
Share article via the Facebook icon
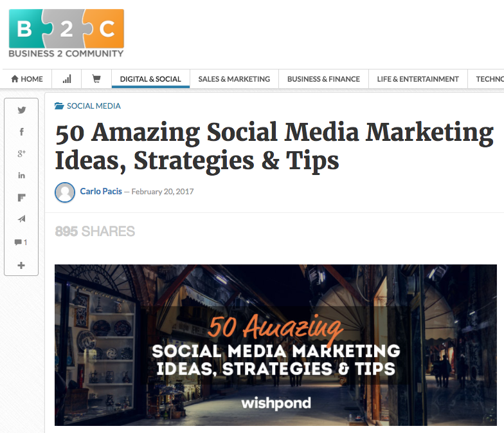click(x=22, y=131)
